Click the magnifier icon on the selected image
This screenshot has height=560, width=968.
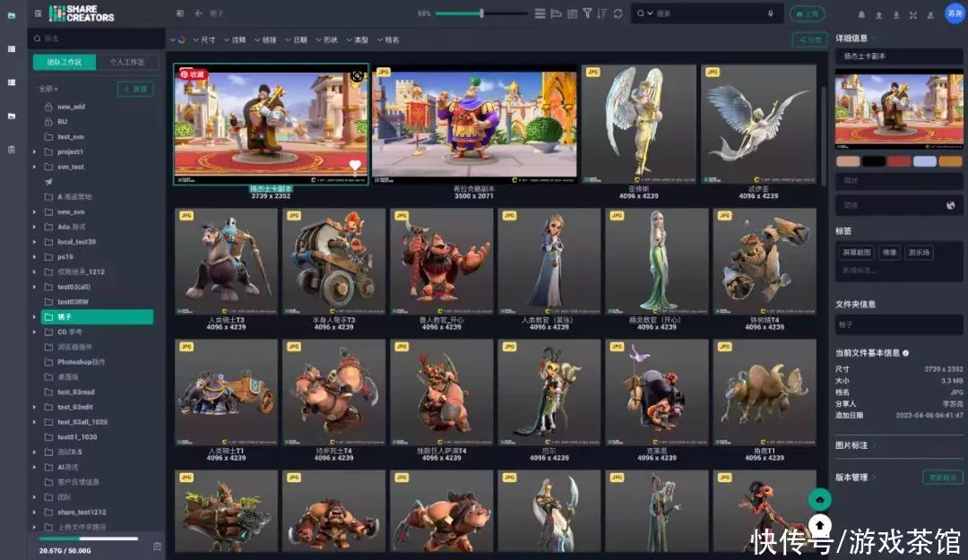pos(357,76)
